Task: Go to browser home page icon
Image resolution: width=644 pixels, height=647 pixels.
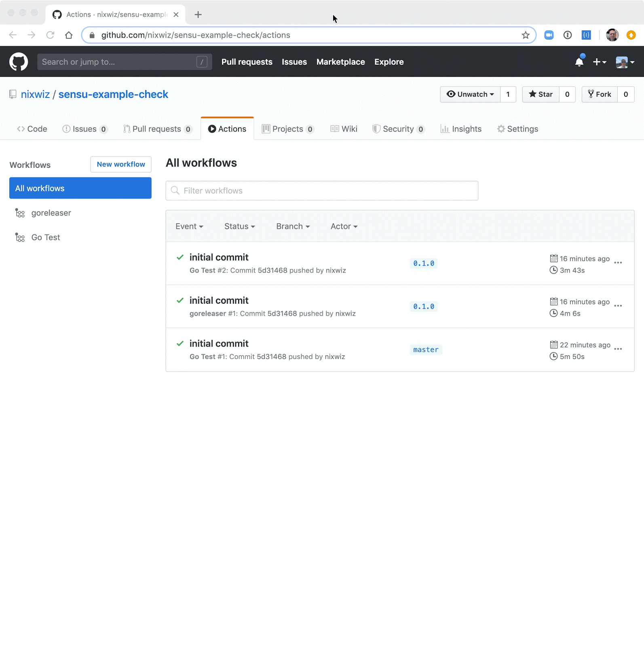Action: point(69,35)
